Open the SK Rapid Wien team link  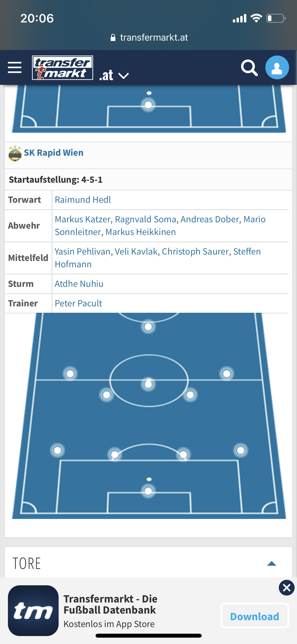point(54,153)
